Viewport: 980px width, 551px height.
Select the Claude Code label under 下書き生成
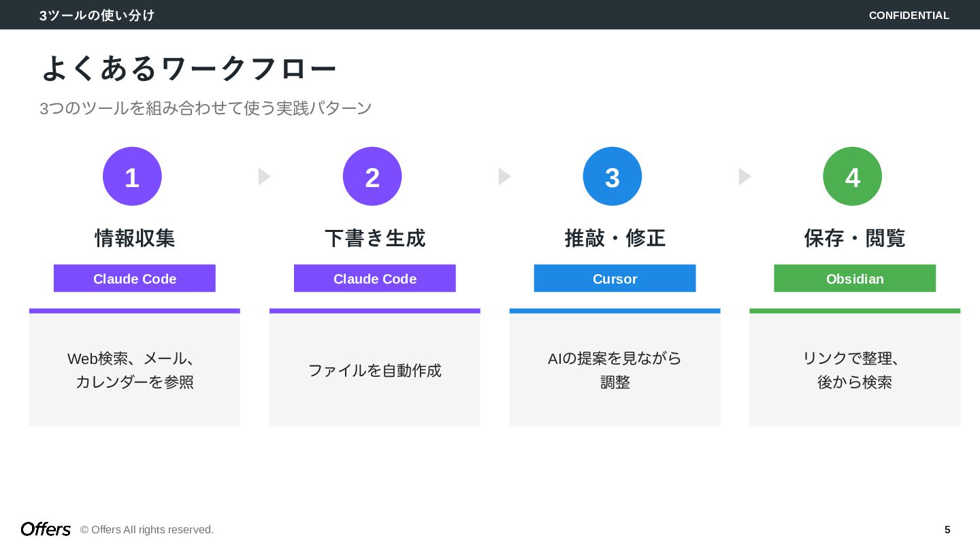375,278
